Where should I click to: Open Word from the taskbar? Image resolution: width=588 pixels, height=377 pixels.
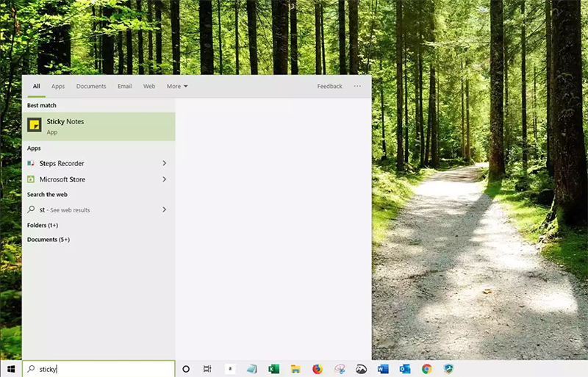(383, 369)
